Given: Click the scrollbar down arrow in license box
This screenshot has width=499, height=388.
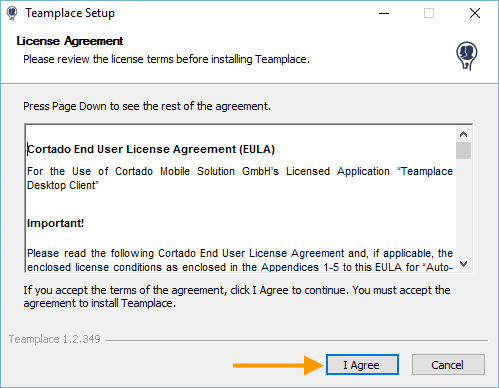Looking at the screenshot, I should pyautogui.click(x=463, y=264).
